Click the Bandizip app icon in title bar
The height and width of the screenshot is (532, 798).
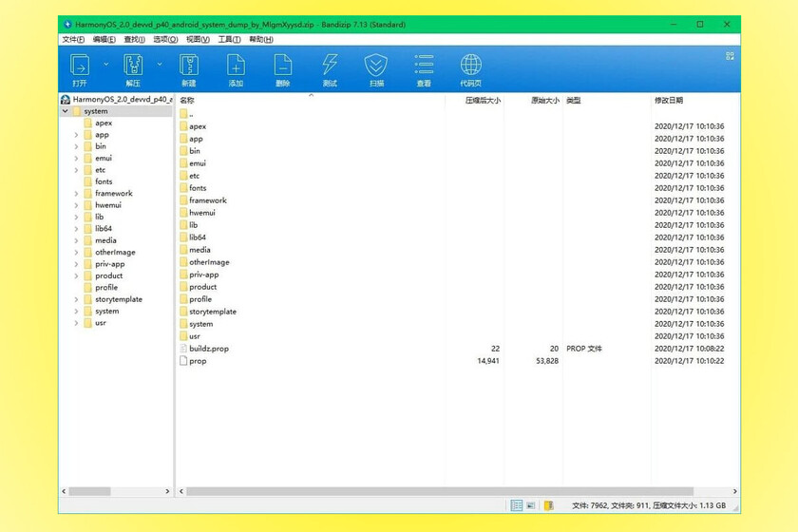pyautogui.click(x=67, y=25)
